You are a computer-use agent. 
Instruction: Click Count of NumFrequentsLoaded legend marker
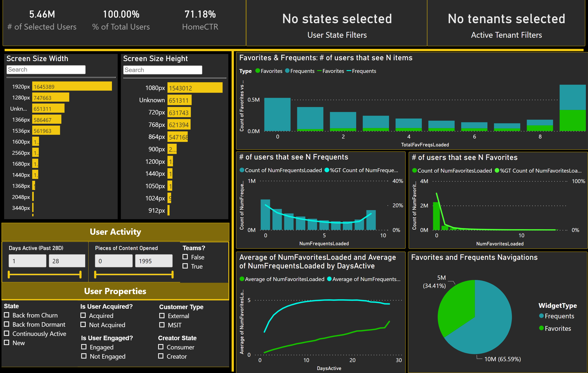pos(242,170)
